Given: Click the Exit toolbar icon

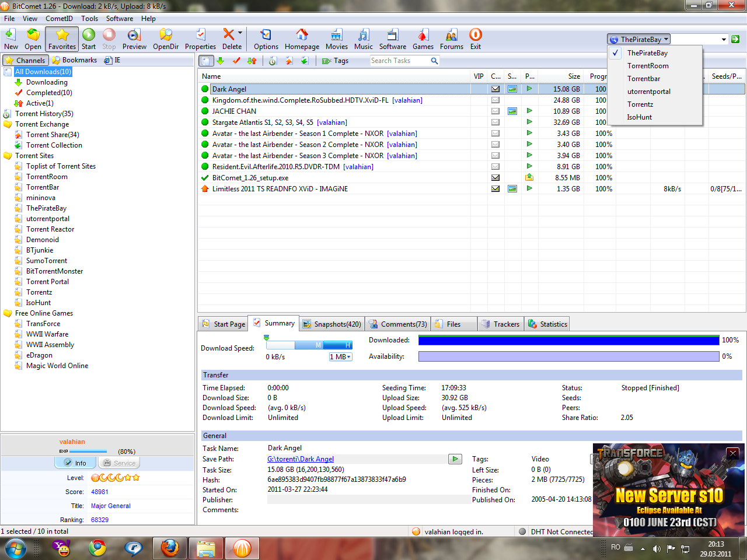Looking at the screenshot, I should [x=476, y=39].
